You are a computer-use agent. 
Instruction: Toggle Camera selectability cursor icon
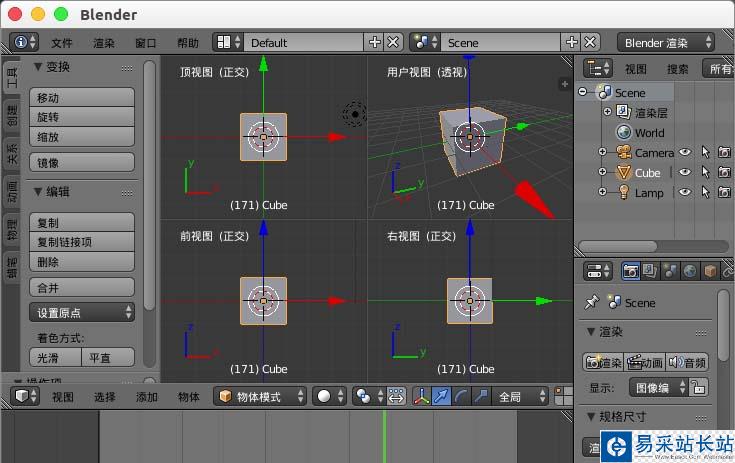[x=705, y=152]
